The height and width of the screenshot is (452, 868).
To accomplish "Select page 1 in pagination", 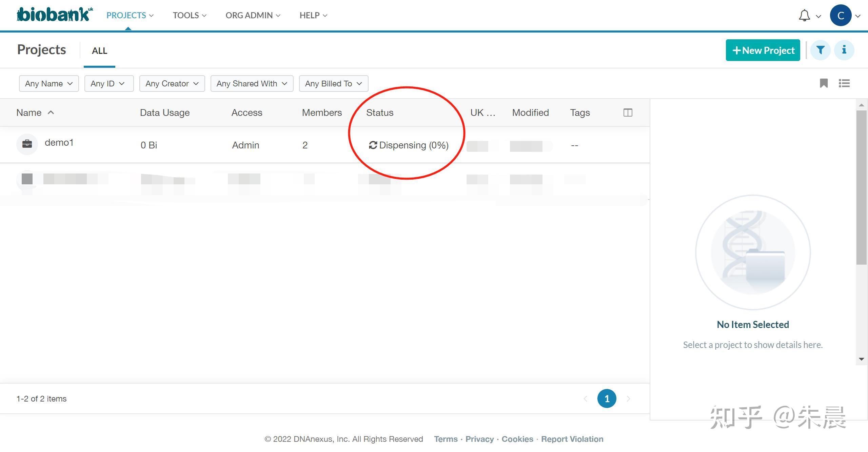I will click(607, 398).
